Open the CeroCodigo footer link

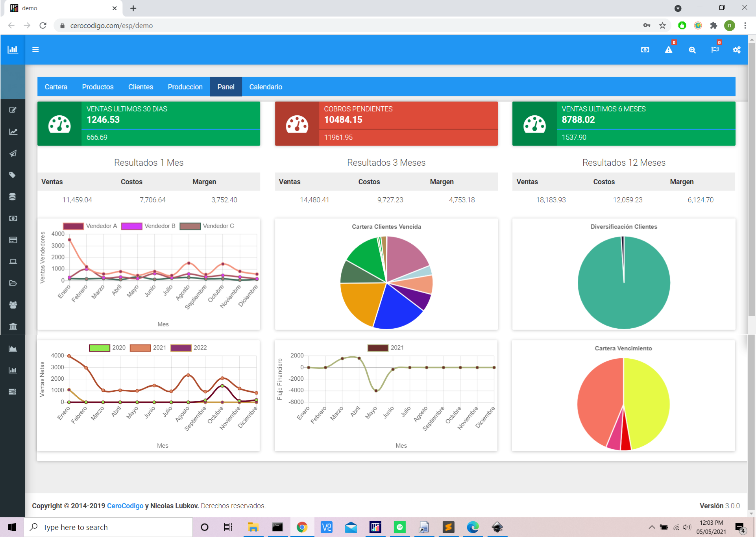click(x=125, y=506)
